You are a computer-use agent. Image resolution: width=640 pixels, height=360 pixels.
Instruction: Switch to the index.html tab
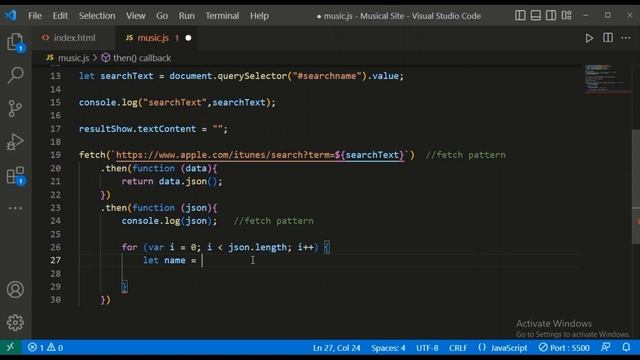pos(74,38)
